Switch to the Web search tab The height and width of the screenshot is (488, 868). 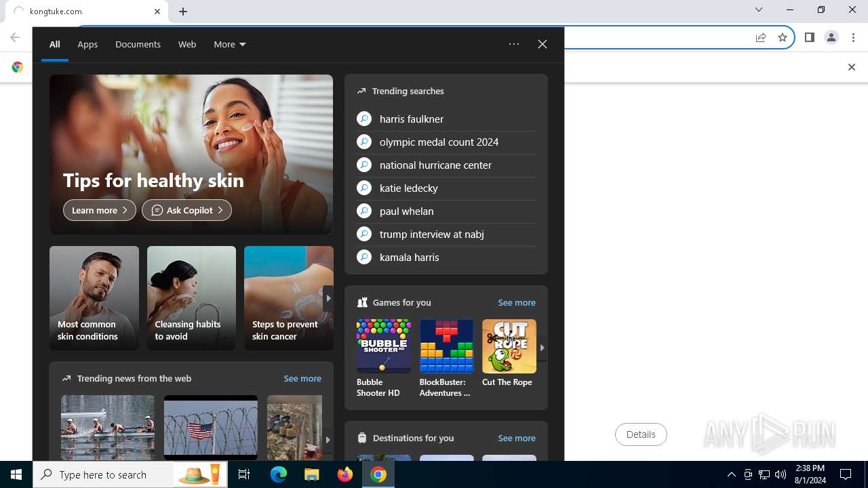187,44
